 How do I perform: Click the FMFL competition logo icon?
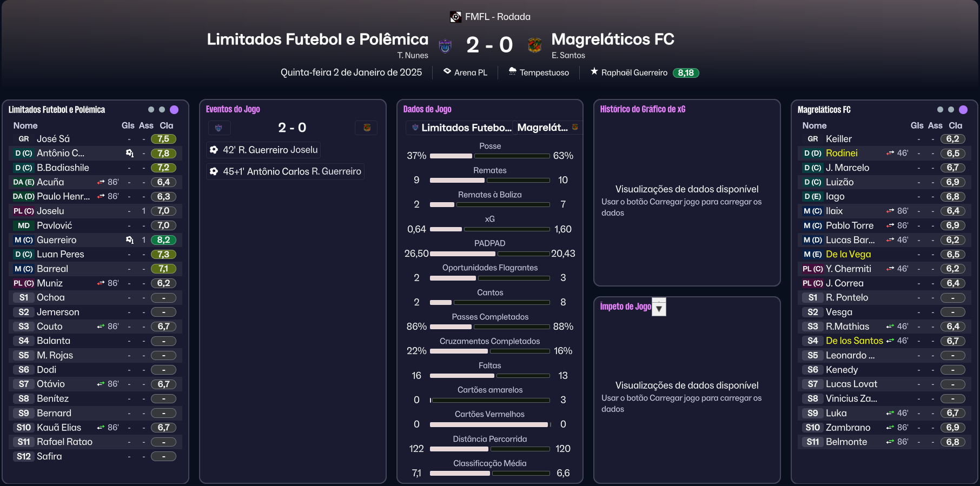click(x=455, y=17)
